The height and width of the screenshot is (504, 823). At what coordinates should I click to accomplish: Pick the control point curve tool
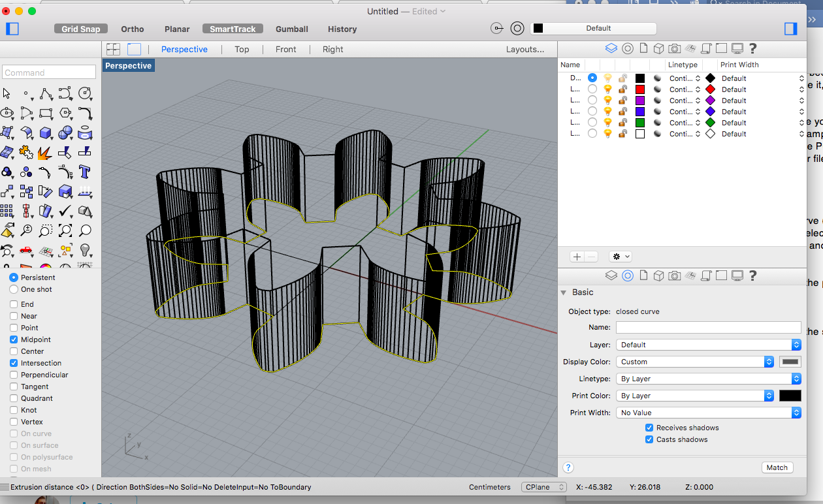65,93
